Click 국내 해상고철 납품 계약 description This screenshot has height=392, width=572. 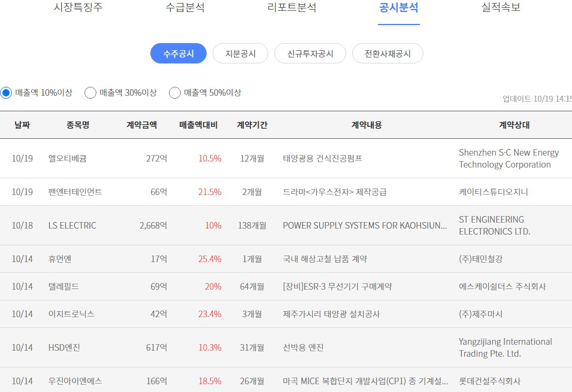pyautogui.click(x=325, y=259)
